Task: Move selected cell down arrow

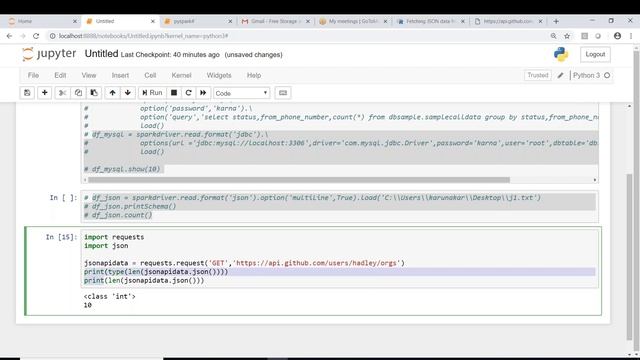Action: click(x=128, y=93)
